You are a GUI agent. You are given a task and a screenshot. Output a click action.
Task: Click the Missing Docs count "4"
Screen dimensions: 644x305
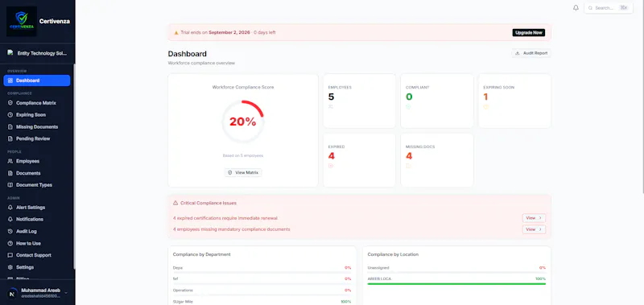tap(409, 156)
